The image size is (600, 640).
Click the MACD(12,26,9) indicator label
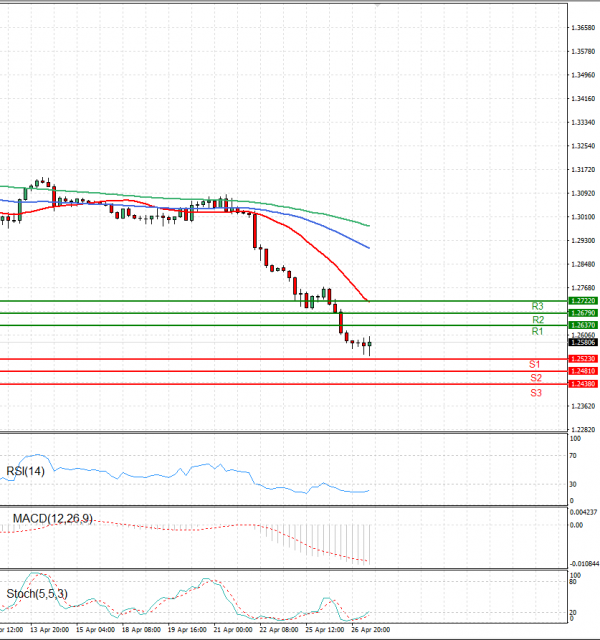tap(53, 518)
